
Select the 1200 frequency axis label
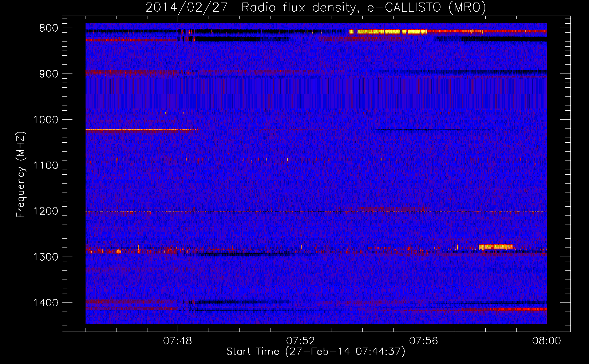tap(46, 211)
